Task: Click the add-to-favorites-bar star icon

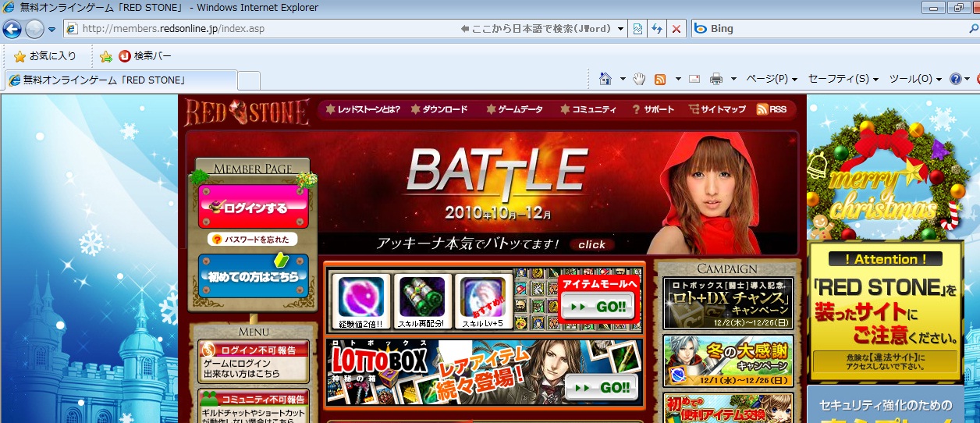Action: 106,56
